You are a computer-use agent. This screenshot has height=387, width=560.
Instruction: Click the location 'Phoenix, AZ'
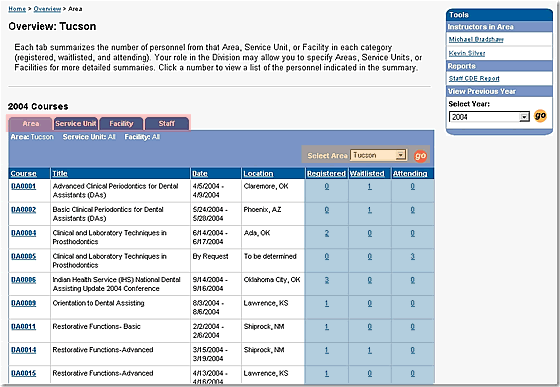point(262,210)
